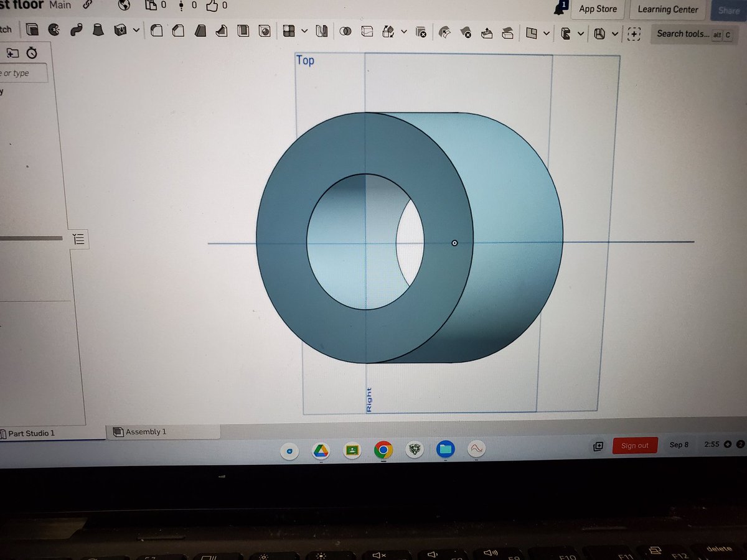Open Chrome from the shelf
The width and height of the screenshot is (747, 560).
(x=383, y=449)
